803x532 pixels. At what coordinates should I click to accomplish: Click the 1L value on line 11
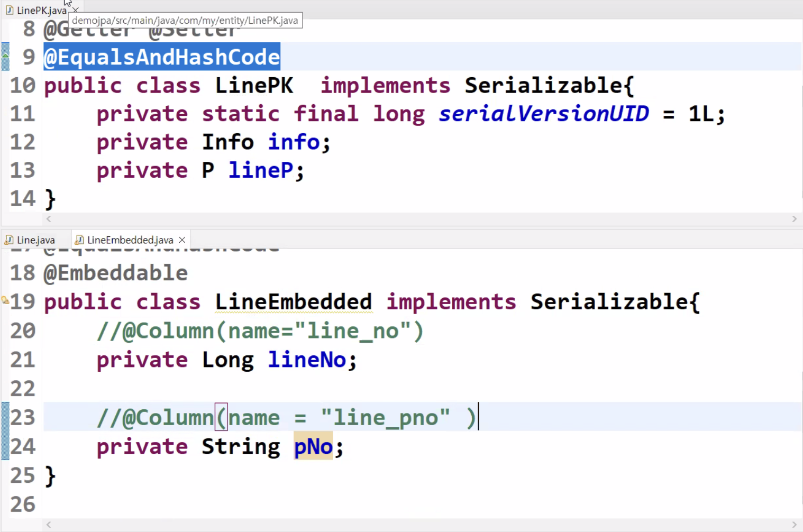(x=701, y=114)
